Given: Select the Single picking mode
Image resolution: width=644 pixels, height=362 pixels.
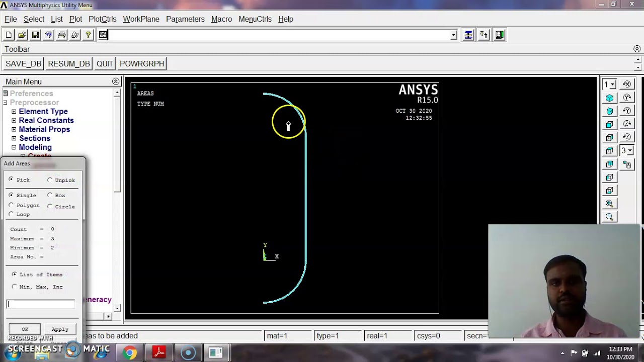Looking at the screenshot, I should pyautogui.click(x=11, y=195).
